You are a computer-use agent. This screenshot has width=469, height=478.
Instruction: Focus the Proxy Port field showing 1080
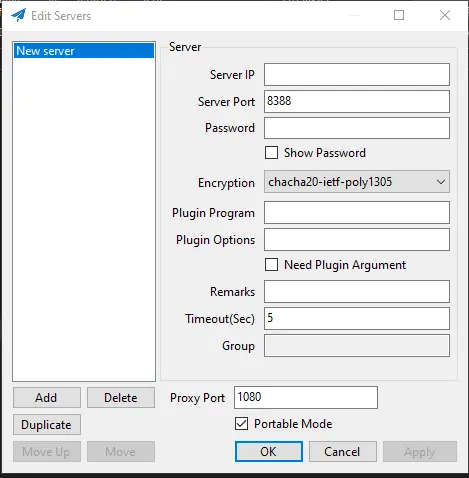click(x=306, y=397)
